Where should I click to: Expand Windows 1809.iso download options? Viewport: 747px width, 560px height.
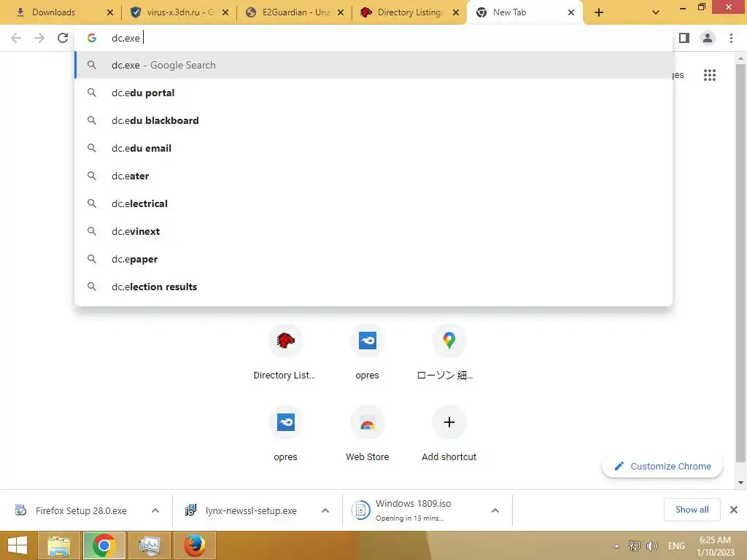pyautogui.click(x=495, y=510)
